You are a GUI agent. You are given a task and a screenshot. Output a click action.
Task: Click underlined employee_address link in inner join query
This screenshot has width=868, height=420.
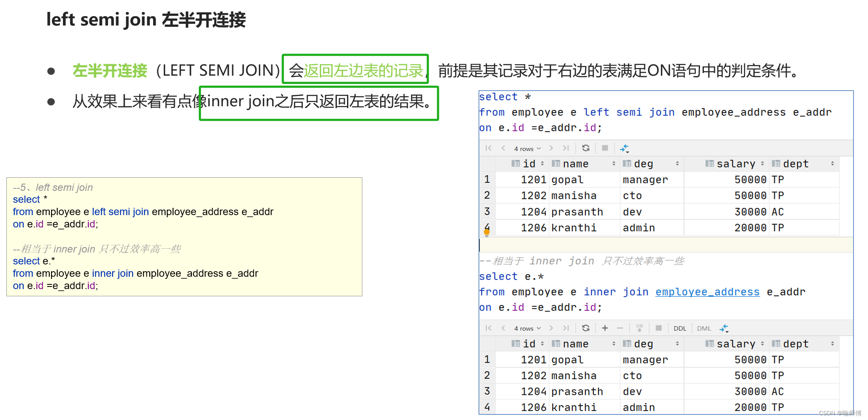tap(707, 292)
